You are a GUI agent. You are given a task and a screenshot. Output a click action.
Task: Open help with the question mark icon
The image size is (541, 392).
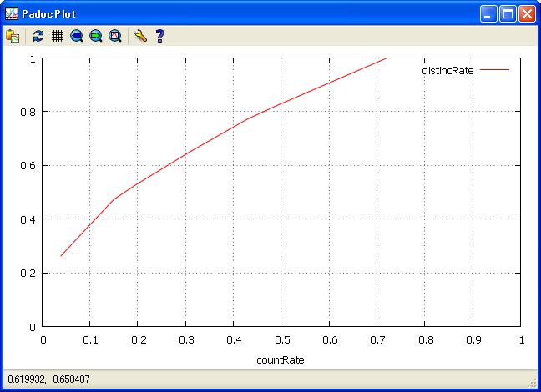coord(159,36)
